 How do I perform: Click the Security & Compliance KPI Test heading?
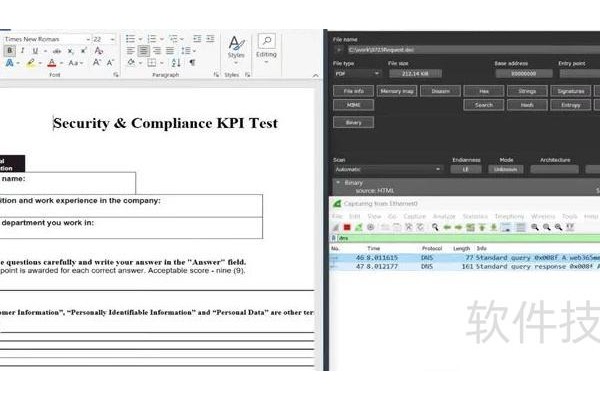coord(165,123)
